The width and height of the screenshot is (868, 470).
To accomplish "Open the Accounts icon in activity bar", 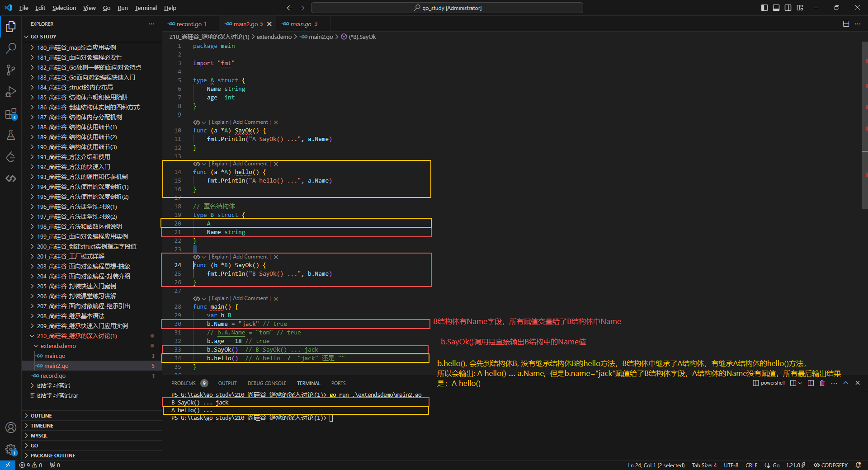I will (11, 428).
